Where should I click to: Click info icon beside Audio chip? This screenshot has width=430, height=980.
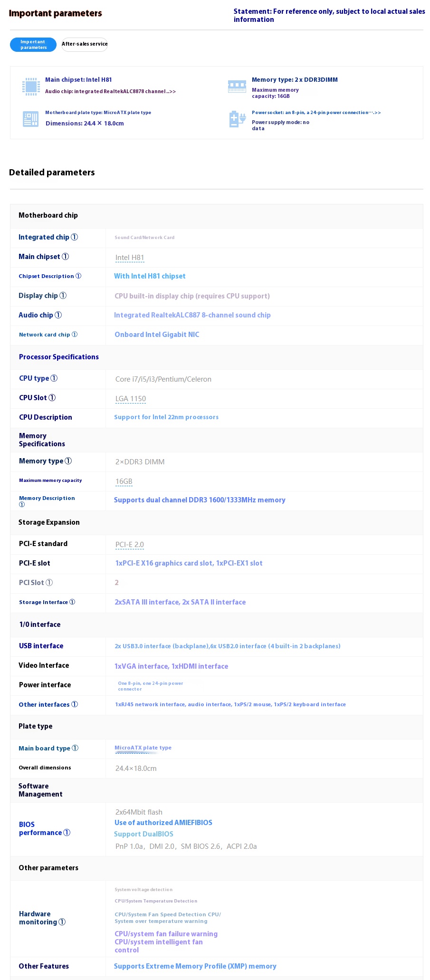pos(58,315)
